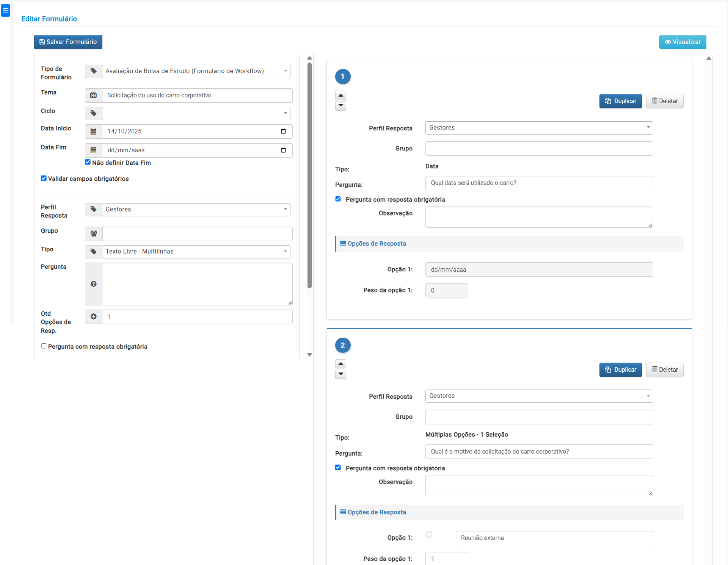This screenshot has width=728, height=565.
Task: Open question 1 Perfil Resposta dropdown
Action: pyautogui.click(x=539, y=128)
